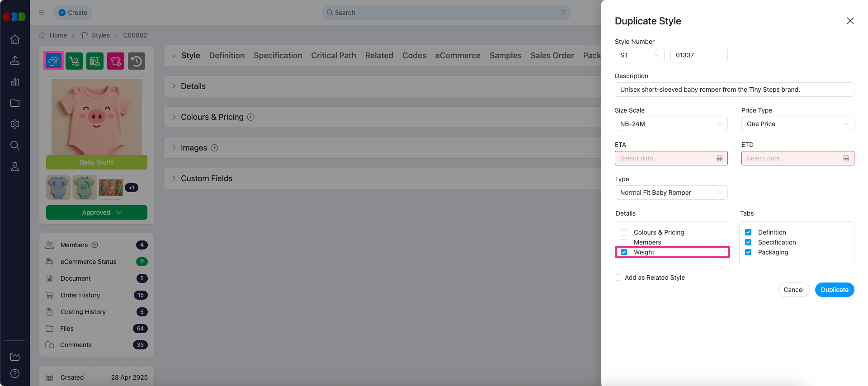Image resolution: width=868 pixels, height=386 pixels.
Task: Click the home icon in left sidebar
Action: click(15, 39)
